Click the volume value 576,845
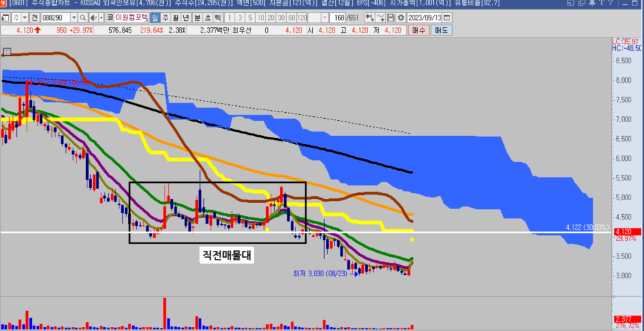 (120, 30)
